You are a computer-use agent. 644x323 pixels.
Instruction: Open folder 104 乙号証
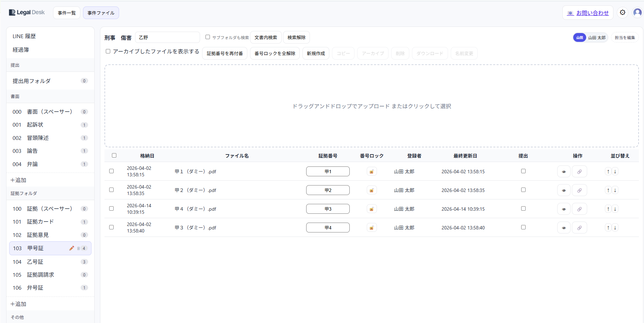[x=50, y=262]
